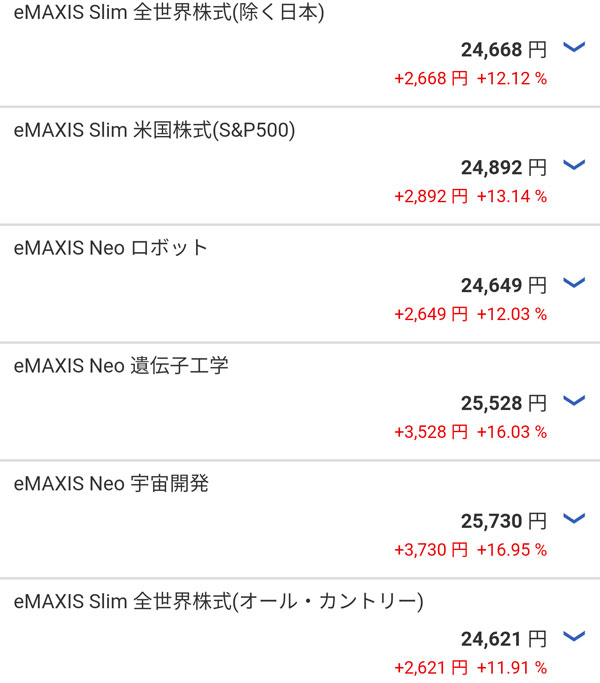Expand eMAXIS Slim 全世界株式(除く日本) details chevron

click(573, 47)
